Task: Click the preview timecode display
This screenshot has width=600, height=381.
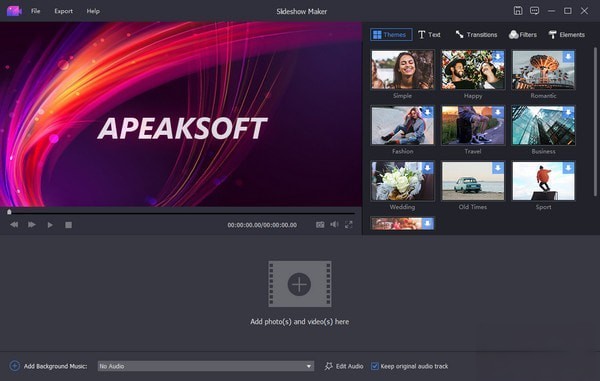Action: (262, 225)
